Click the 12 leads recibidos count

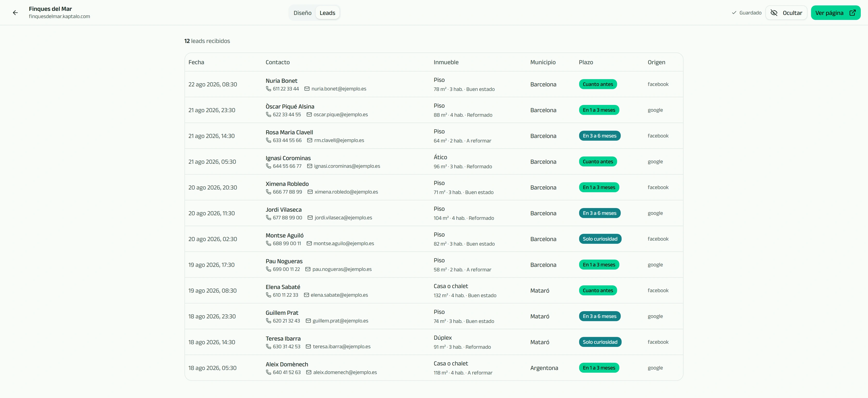pyautogui.click(x=207, y=41)
